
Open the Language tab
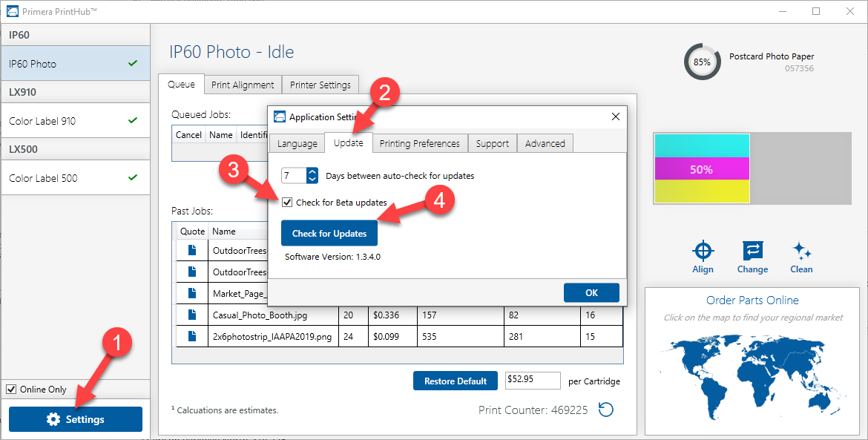coord(297,143)
